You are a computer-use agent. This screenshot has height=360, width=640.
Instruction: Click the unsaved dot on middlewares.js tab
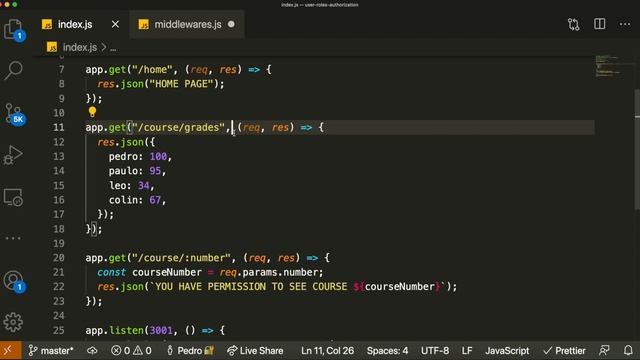coord(231,24)
